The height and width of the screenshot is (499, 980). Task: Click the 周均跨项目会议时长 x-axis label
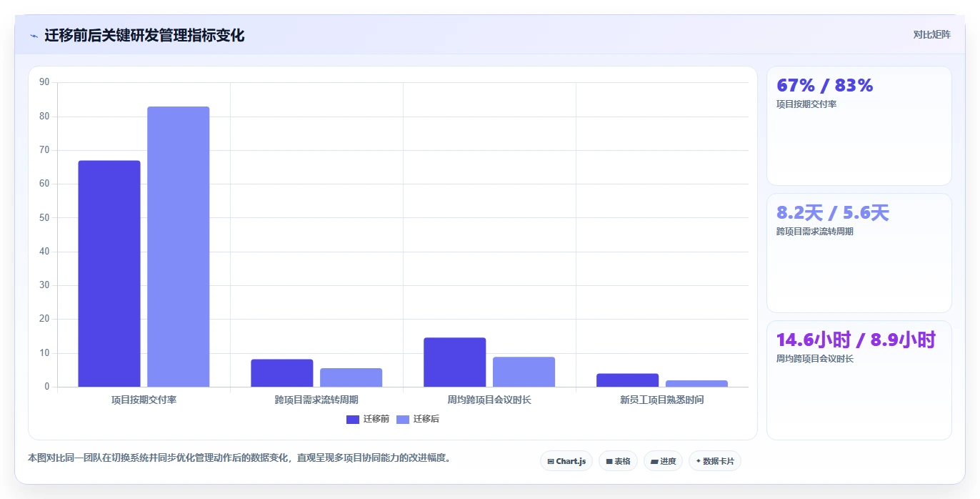tap(489, 400)
